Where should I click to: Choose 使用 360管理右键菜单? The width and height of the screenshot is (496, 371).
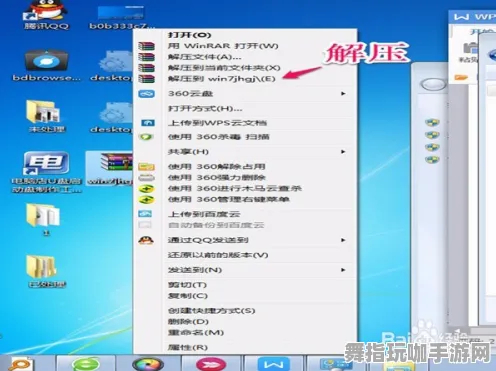(229, 199)
